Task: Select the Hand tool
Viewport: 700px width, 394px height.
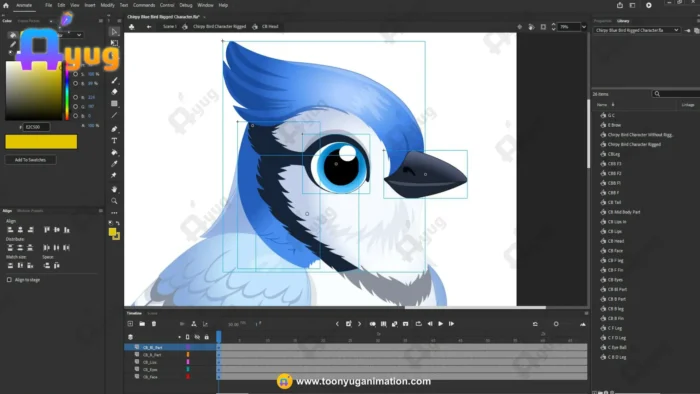Action: 114,189
